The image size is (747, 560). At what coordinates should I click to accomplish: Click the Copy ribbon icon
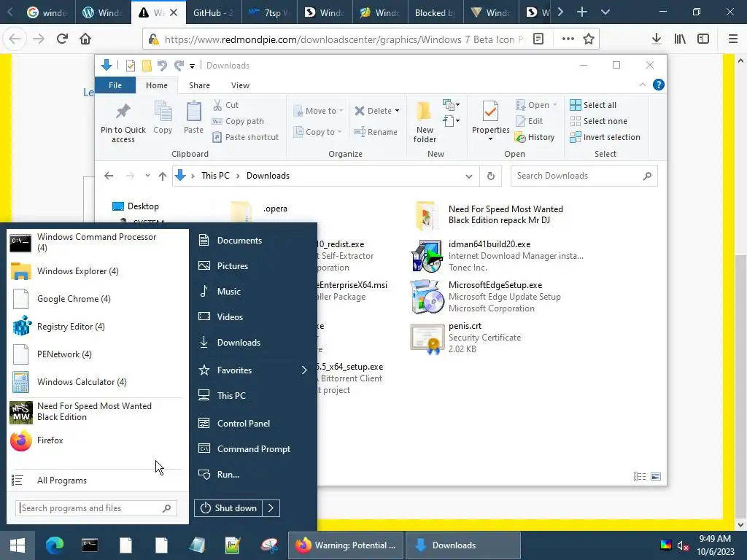click(x=163, y=112)
